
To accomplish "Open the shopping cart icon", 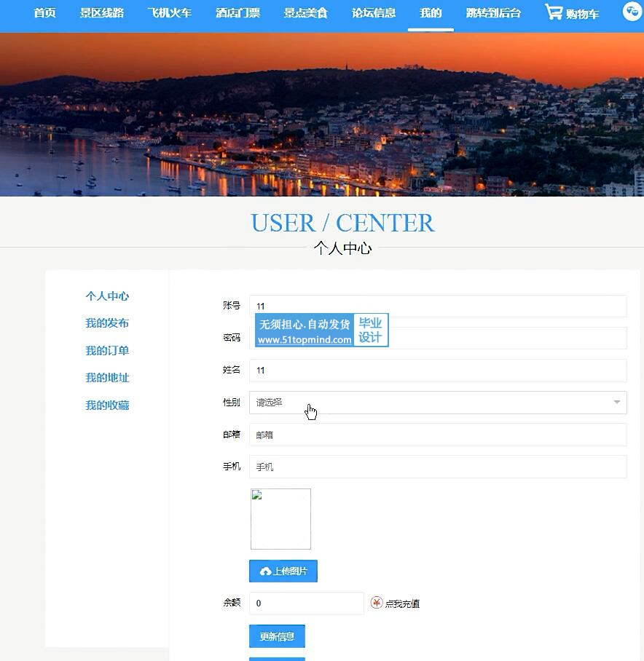I will tap(554, 12).
